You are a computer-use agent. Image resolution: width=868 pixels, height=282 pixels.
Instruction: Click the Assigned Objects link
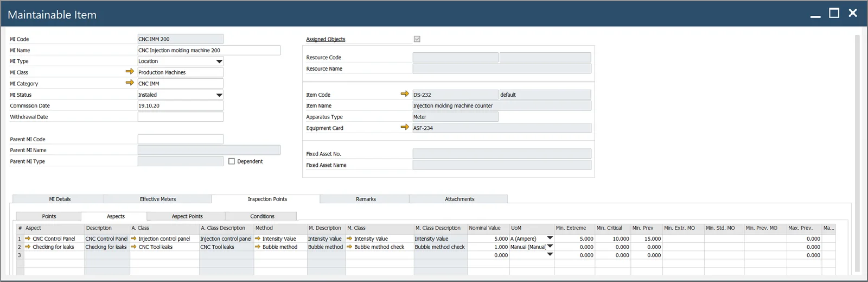click(325, 39)
